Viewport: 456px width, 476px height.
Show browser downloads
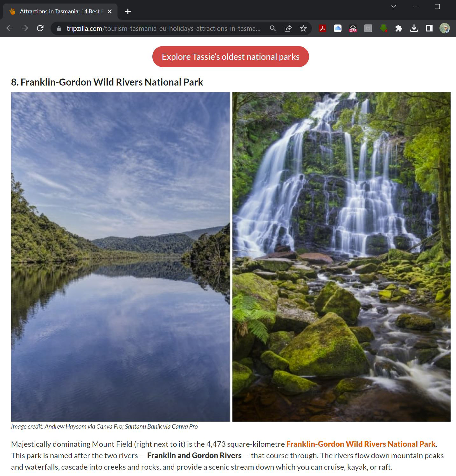[414, 28]
